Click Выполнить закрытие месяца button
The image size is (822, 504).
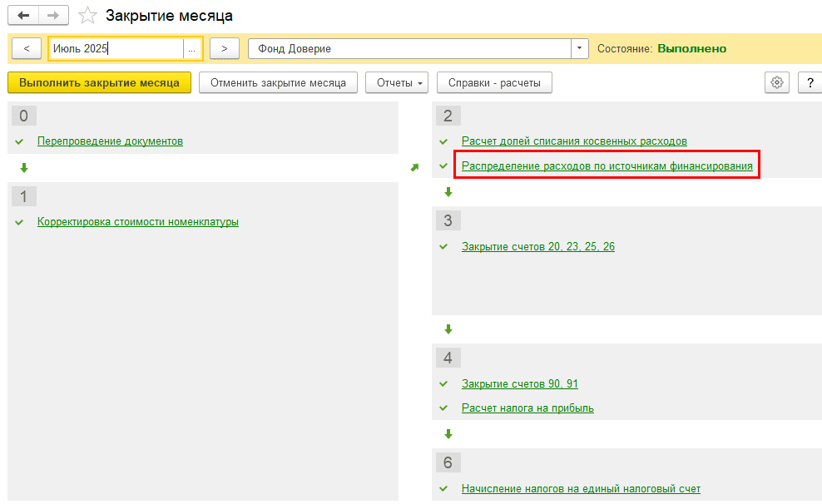pos(99,82)
